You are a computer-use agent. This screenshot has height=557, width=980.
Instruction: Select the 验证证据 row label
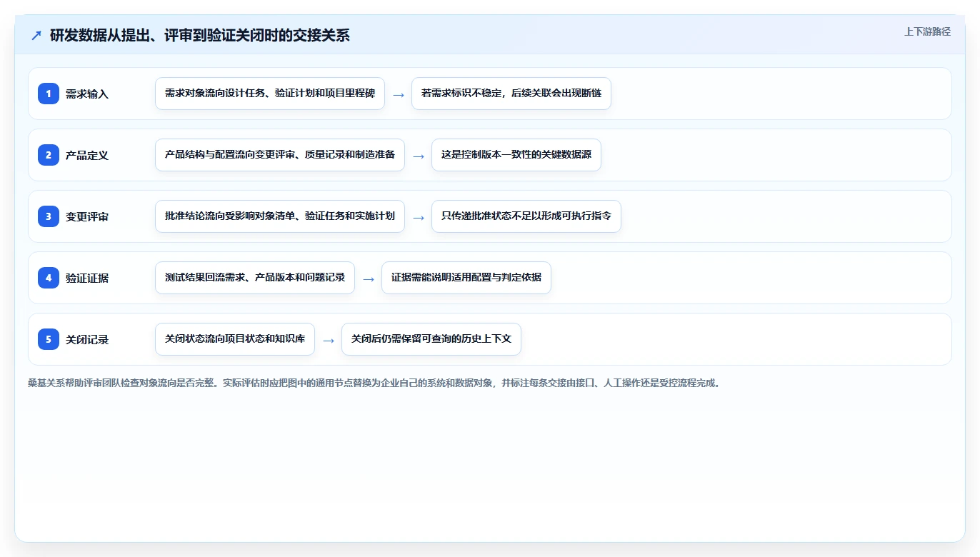tap(87, 278)
